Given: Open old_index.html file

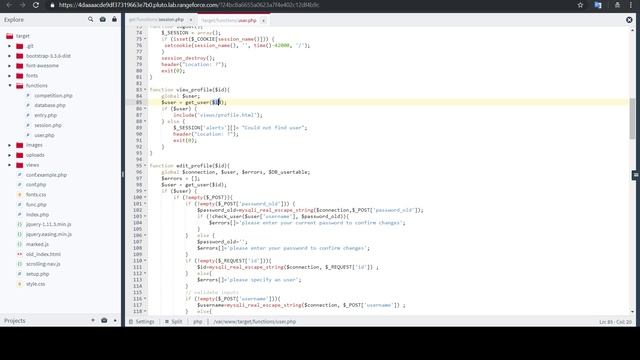Looking at the screenshot, I should click(x=43, y=254).
